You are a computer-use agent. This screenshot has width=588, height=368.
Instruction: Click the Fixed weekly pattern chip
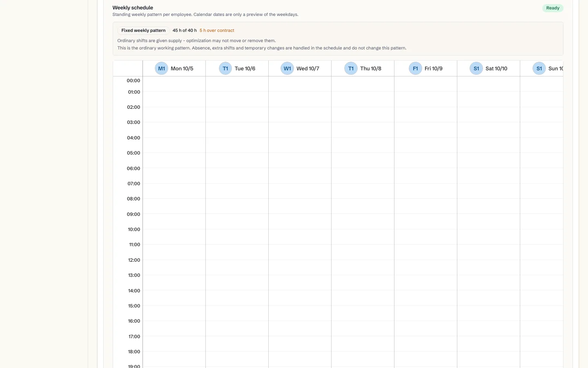coord(143,30)
